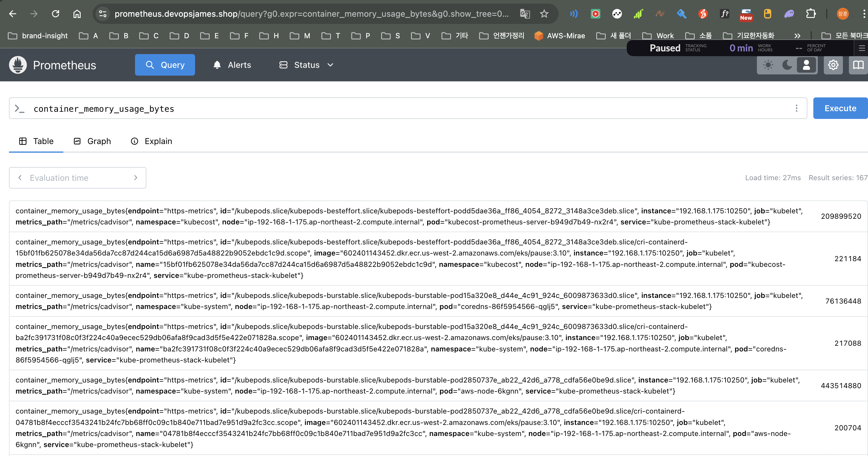The width and height of the screenshot is (868, 456).
Task: Click the browser reload icon
Action: point(56,14)
